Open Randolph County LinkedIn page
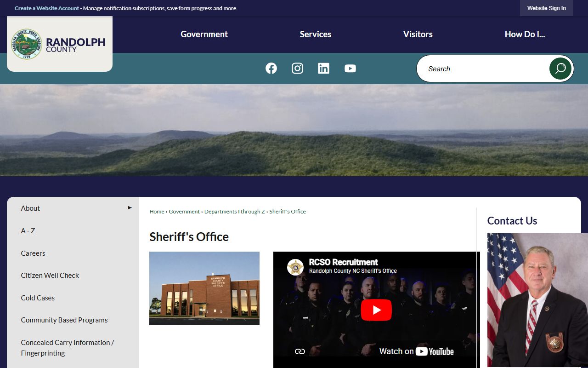Image resolution: width=588 pixels, height=368 pixels. (324, 69)
